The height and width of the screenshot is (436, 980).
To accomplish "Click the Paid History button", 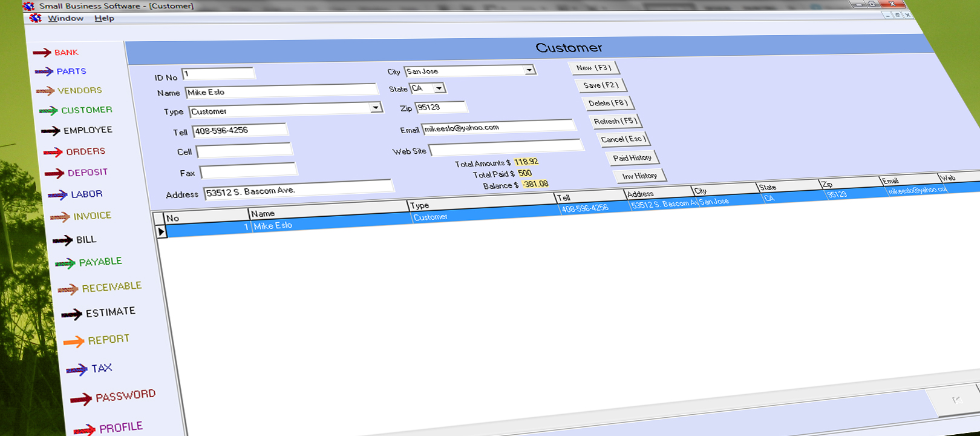I will point(632,158).
